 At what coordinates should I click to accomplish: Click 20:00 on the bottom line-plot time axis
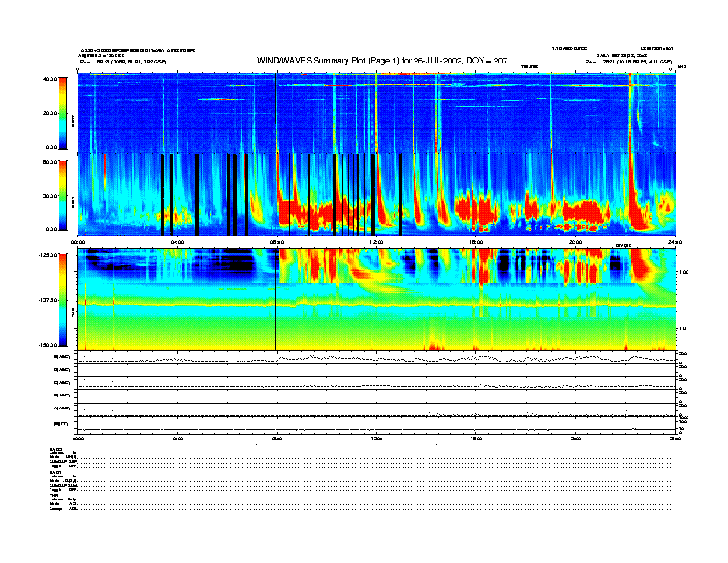pos(575,438)
